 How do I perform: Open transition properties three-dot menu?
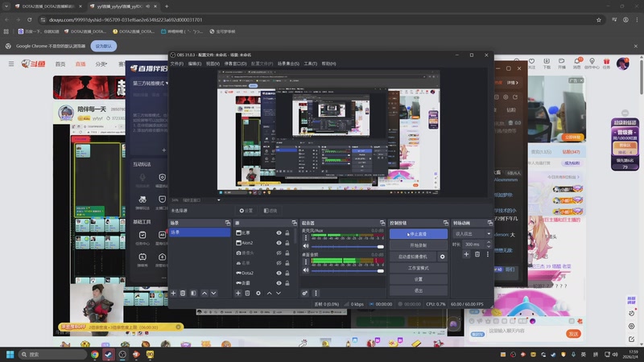pyautogui.click(x=488, y=254)
